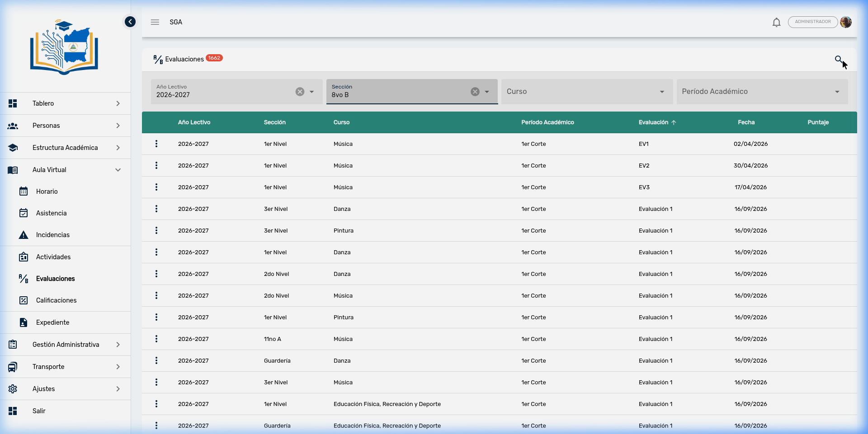Open Calificaciones in the sidebar
The image size is (868, 434).
pyautogui.click(x=56, y=300)
